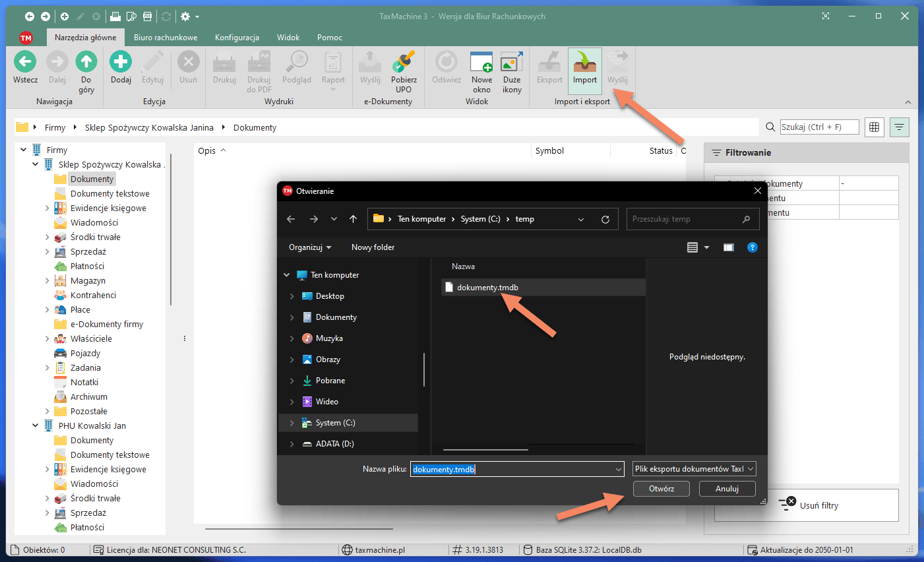
Task: Click Pobierz UPO icon in ribbon
Action: 404,63
